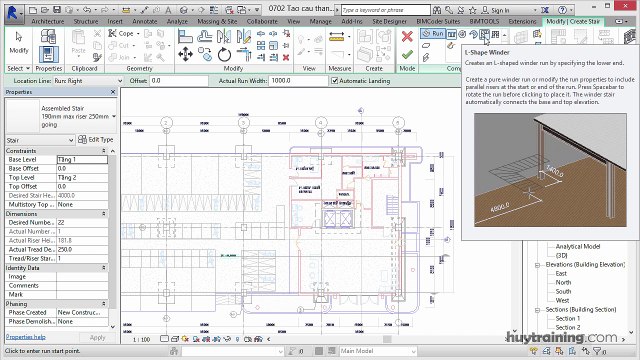Collapse the Sections (Building Section) tree node

coord(537,310)
